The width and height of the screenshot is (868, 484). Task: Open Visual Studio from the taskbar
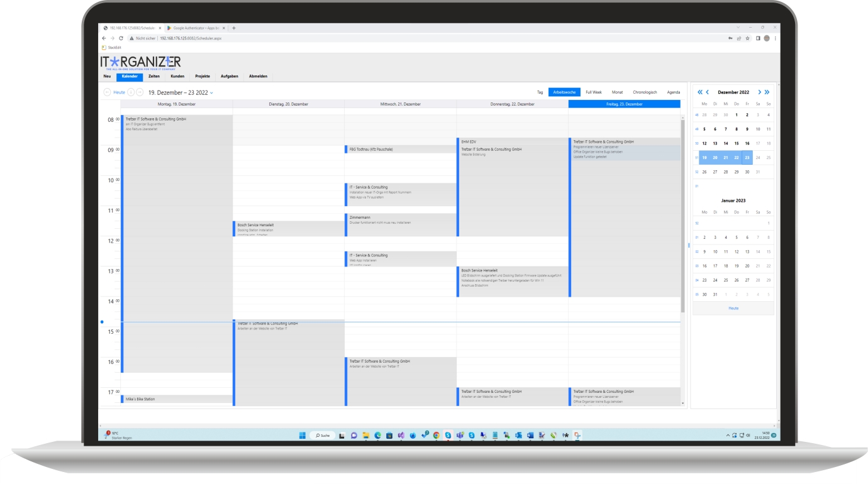pos(401,435)
